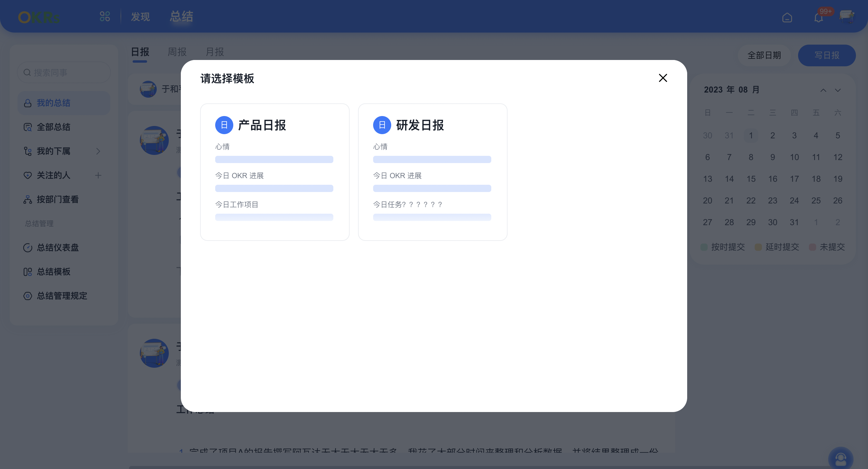868x469 pixels.
Task: Select August 15 in calendar
Action: 751,179
